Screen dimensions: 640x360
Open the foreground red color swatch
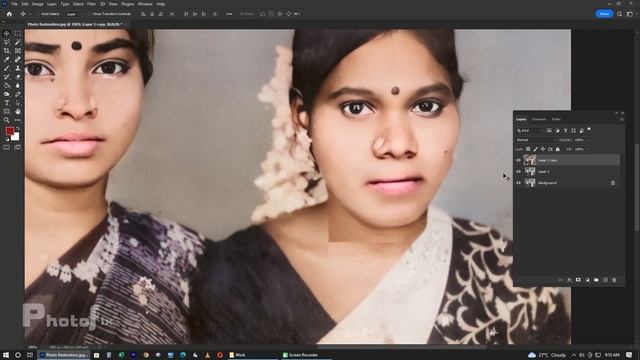[x=9, y=131]
